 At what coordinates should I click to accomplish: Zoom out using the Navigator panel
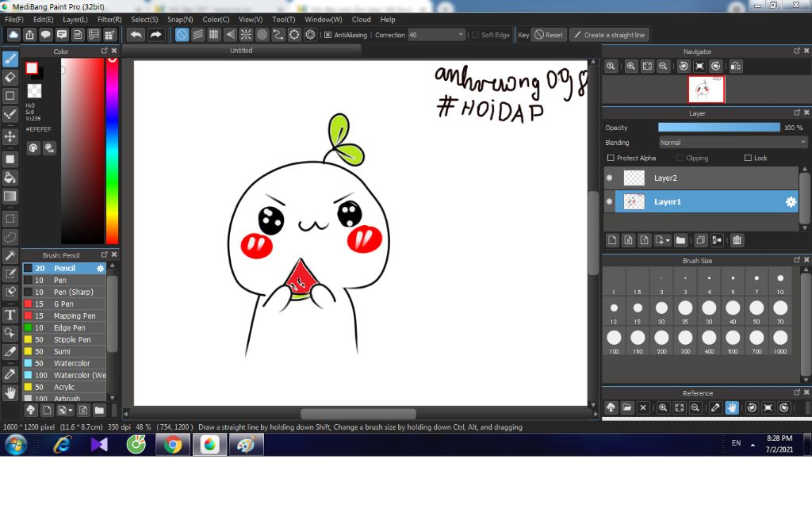[663, 67]
